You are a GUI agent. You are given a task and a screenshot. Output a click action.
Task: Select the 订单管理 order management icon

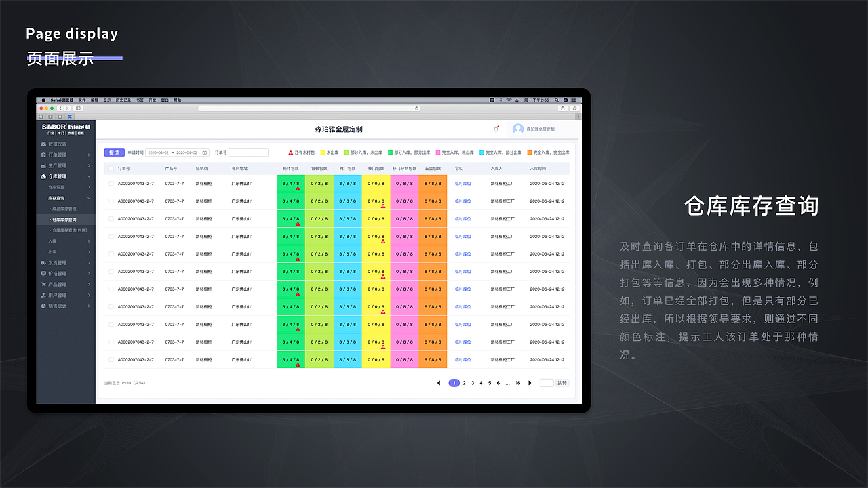pyautogui.click(x=44, y=154)
